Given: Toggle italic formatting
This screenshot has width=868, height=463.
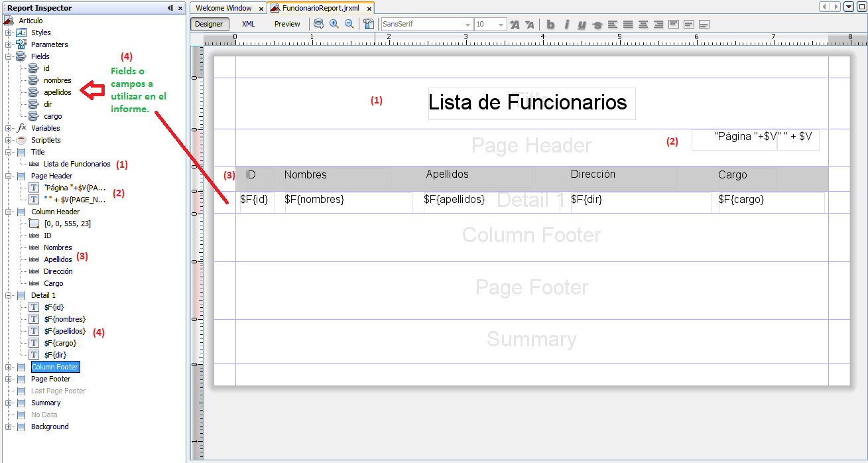Looking at the screenshot, I should (566, 24).
